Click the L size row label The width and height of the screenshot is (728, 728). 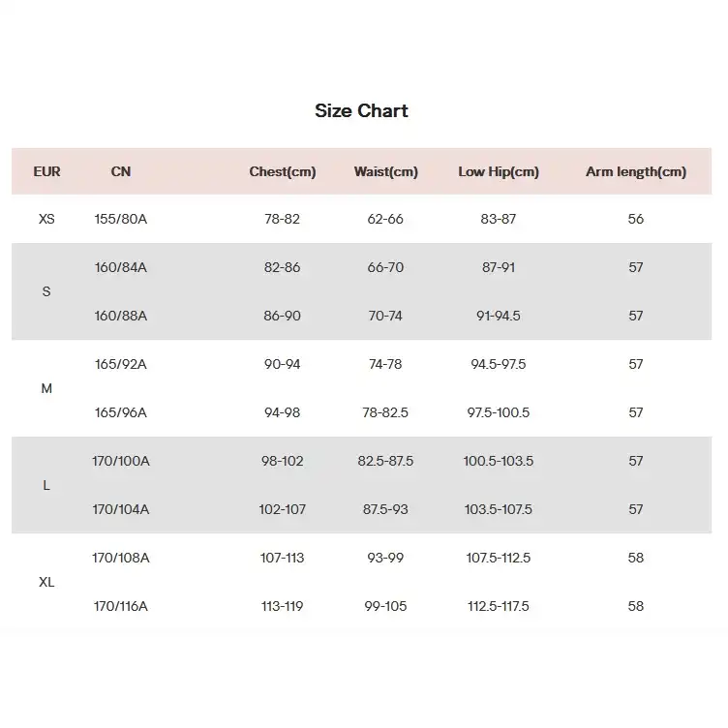pos(46,485)
